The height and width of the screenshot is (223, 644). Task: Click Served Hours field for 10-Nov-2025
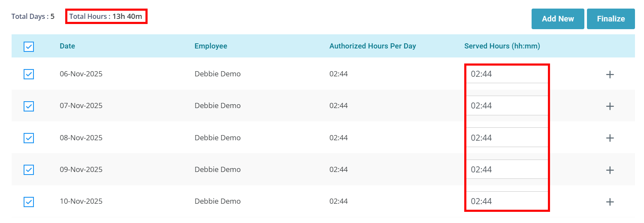coord(506,201)
